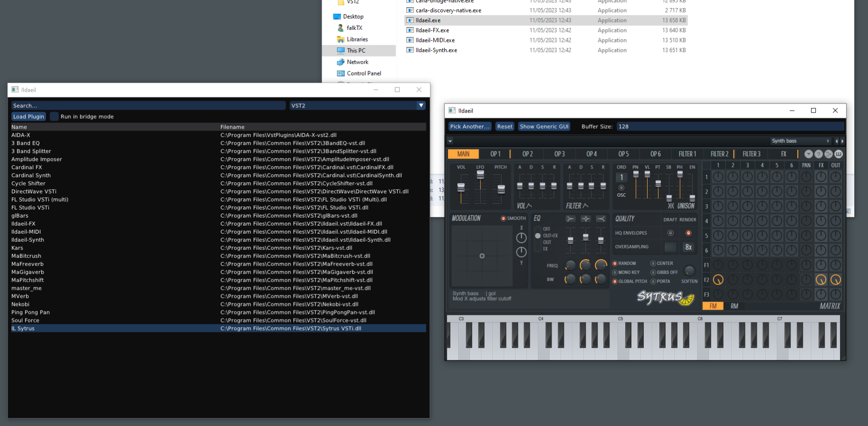Click the unison ORD value 1
Viewport: 868px width, 426px height.
621,177
